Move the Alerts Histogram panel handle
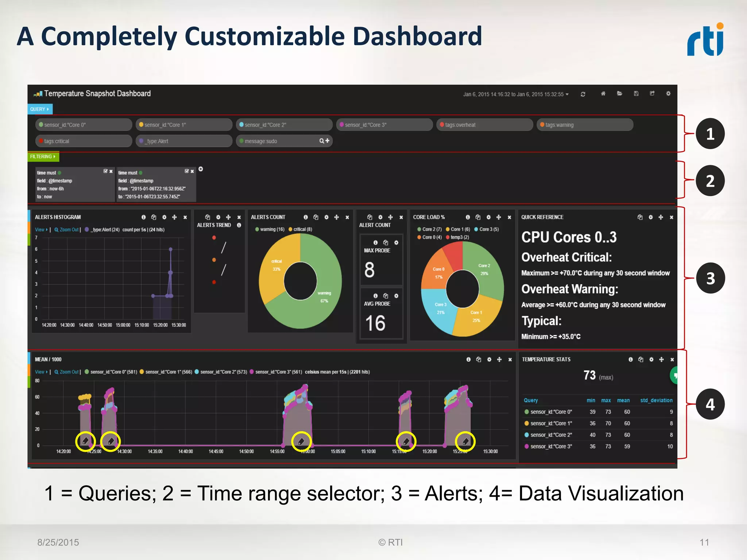 pos(174,217)
